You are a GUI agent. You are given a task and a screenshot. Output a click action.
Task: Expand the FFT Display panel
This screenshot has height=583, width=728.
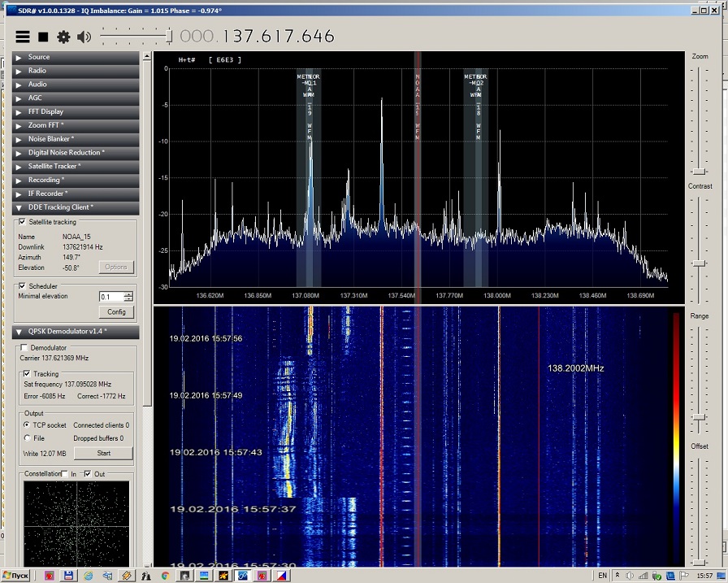76,111
